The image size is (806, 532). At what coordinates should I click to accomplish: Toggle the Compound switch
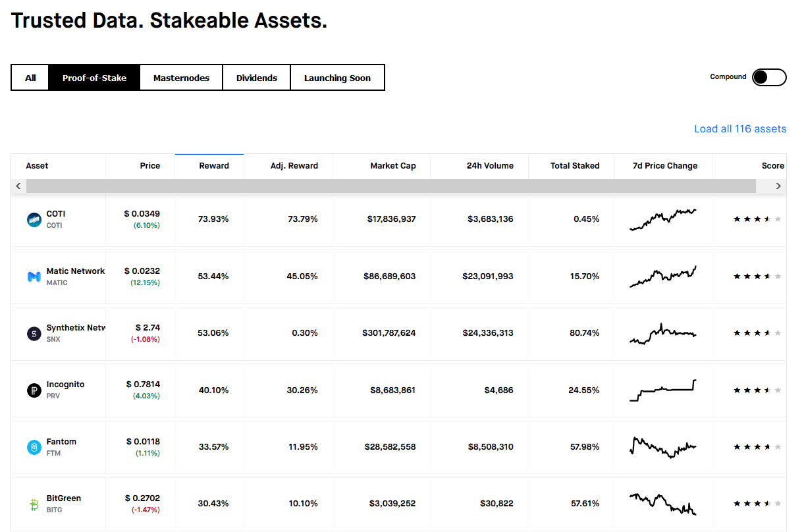click(769, 77)
